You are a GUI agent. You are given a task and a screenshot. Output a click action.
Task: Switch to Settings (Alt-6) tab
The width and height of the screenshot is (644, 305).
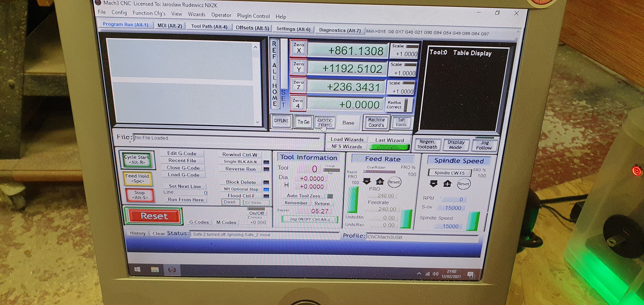pos(293,29)
